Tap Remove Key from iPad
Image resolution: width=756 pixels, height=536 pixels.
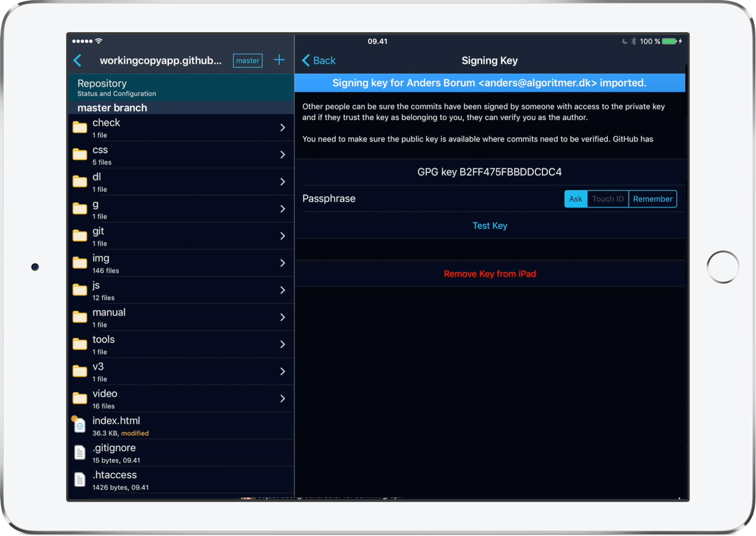489,274
